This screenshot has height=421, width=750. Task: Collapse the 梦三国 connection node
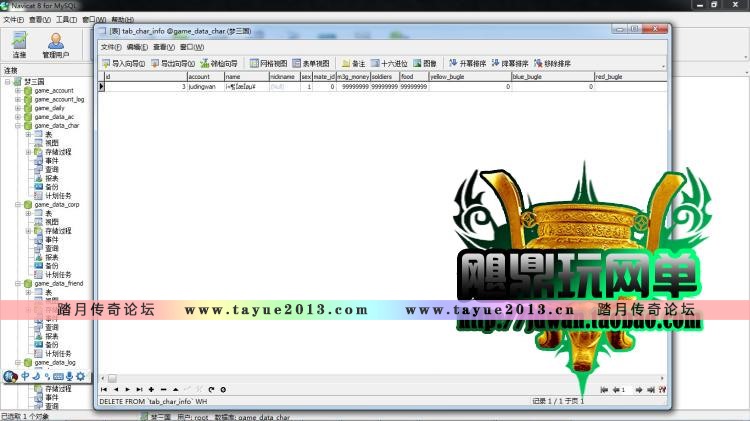tap(8, 82)
